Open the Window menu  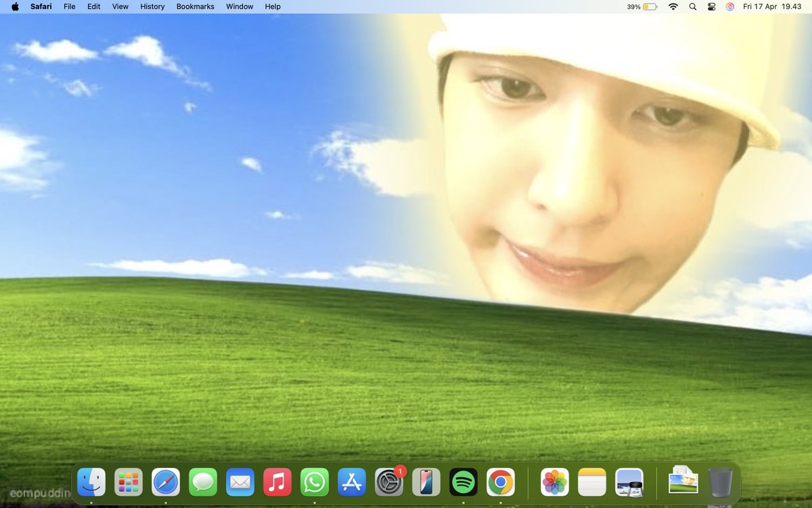(x=240, y=6)
